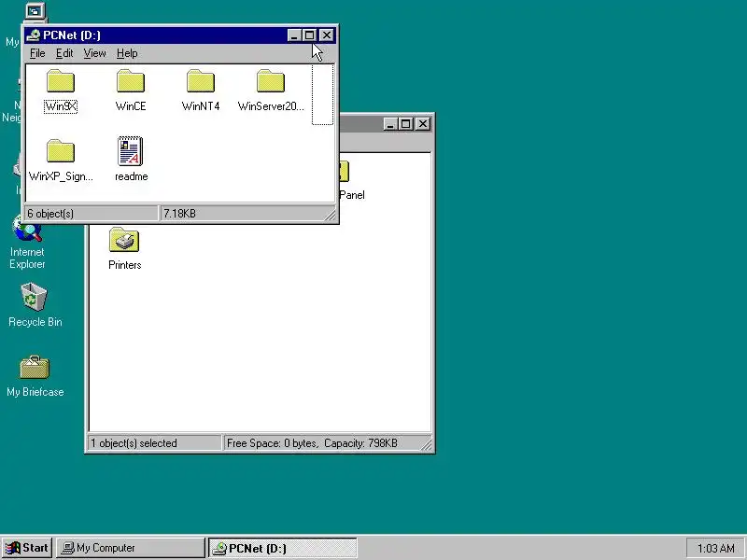Select the readme document icon
The width and height of the screenshot is (747, 560).
click(131, 151)
